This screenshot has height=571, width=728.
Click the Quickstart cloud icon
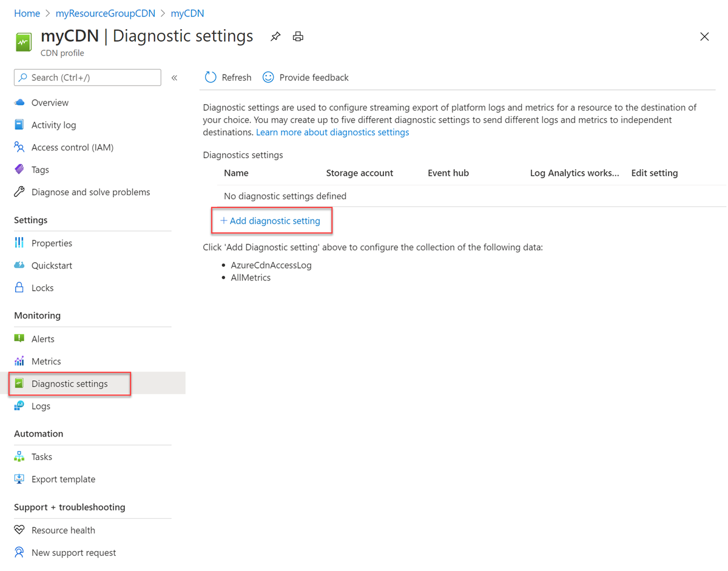coord(19,265)
